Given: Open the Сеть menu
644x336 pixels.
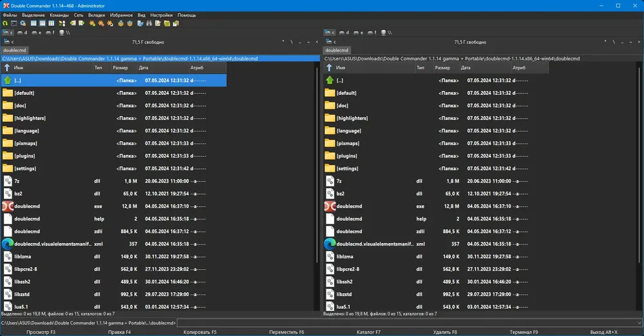Looking at the screenshot, I should (x=79, y=15).
